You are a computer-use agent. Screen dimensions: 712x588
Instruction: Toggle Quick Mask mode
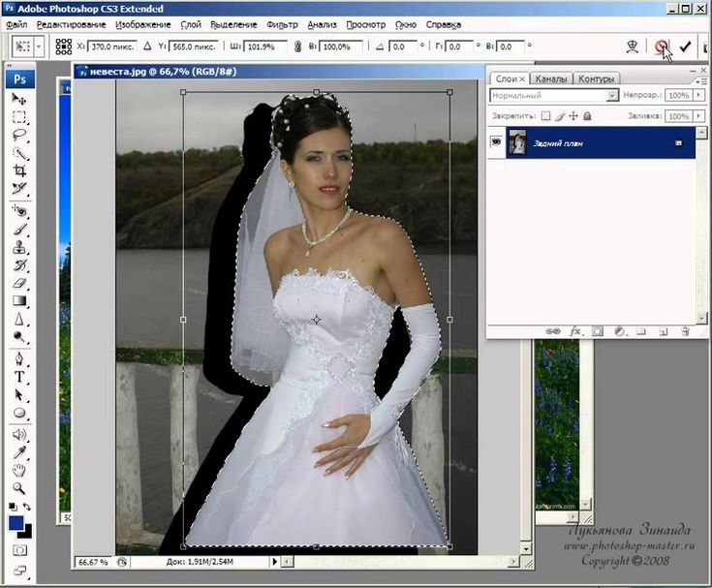click(x=19, y=550)
